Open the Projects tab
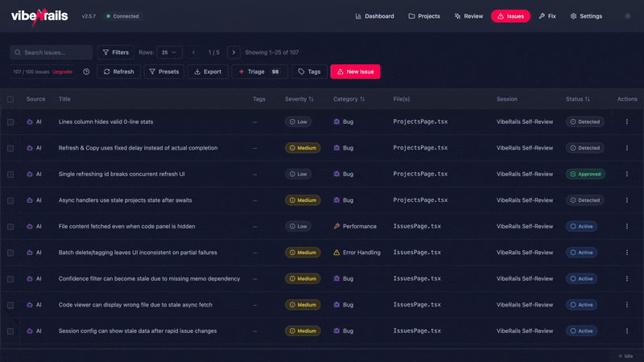Image resolution: width=644 pixels, height=362 pixels. (x=424, y=16)
